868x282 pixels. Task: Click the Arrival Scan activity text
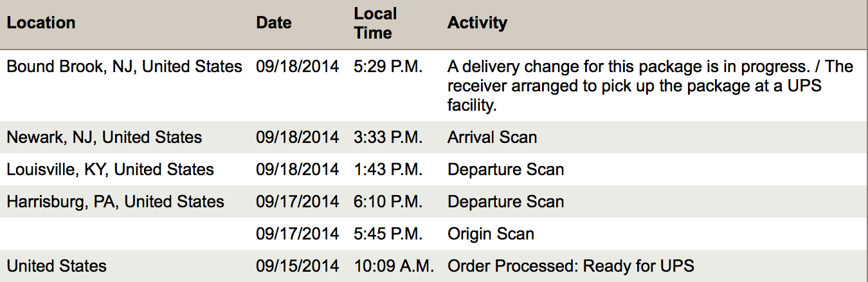(x=492, y=137)
